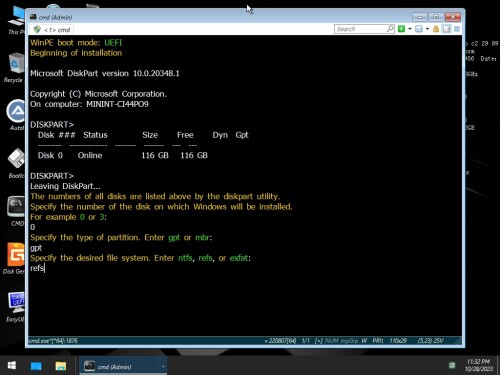The height and width of the screenshot is (375, 500).
Task: Toggle the NUM lock indicator in status bar
Action: coord(331,341)
